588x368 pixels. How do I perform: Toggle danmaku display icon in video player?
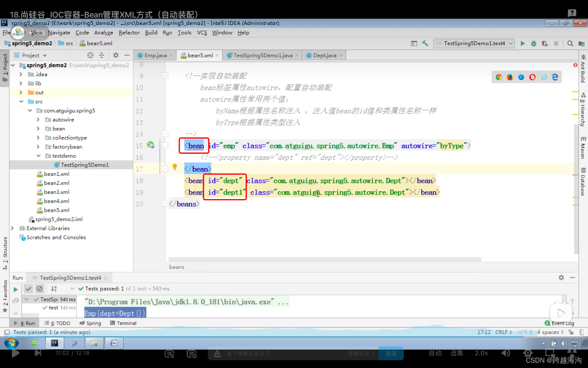click(169, 353)
